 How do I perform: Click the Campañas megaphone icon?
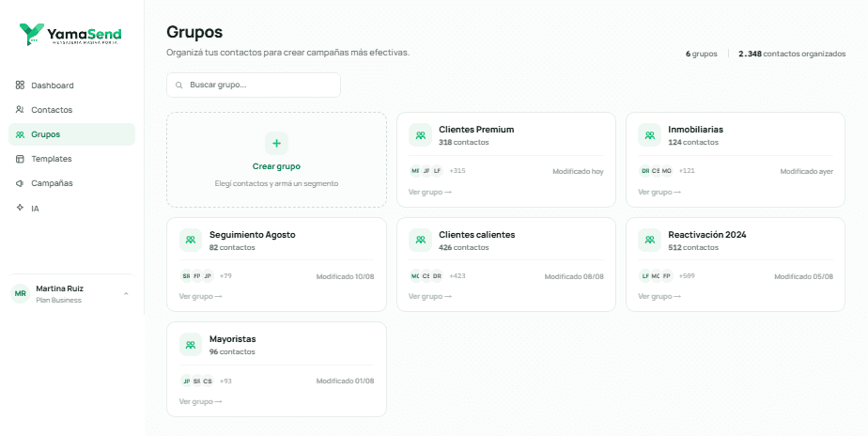(x=20, y=183)
